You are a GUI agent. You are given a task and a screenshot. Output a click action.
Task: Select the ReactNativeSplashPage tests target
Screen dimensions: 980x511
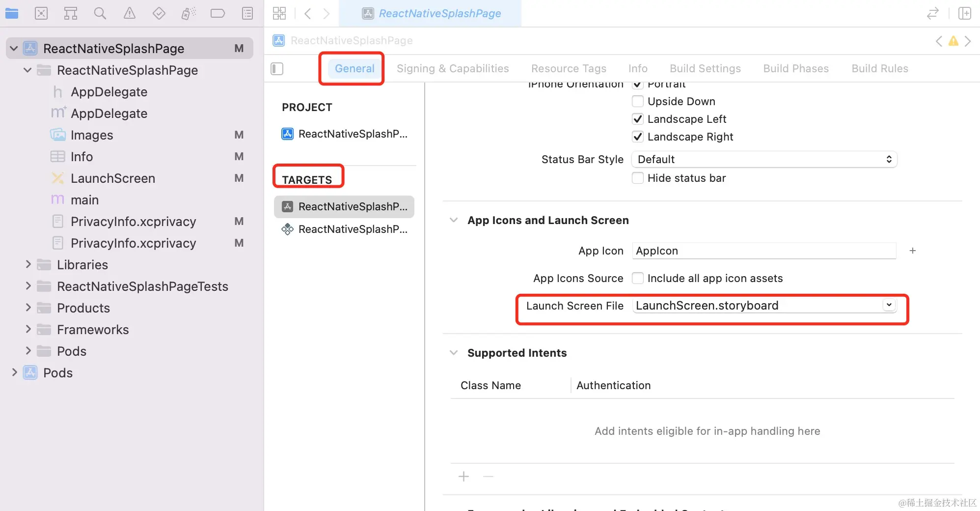[x=345, y=229]
